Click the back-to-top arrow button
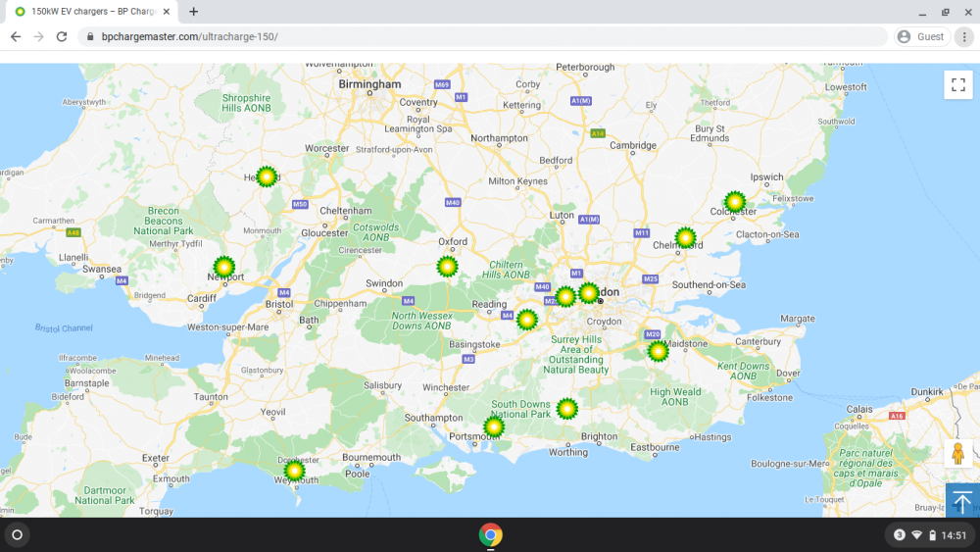The image size is (980, 552). coord(962,501)
